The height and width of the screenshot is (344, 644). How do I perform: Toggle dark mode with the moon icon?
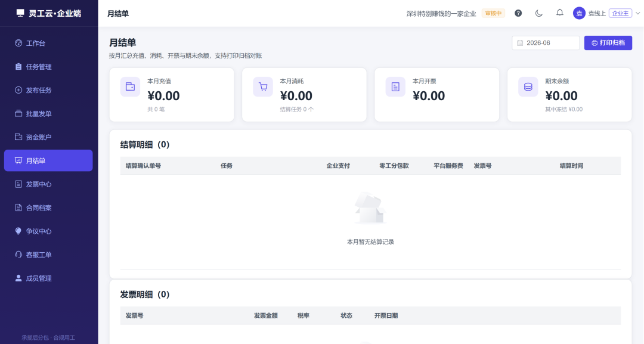tap(539, 13)
